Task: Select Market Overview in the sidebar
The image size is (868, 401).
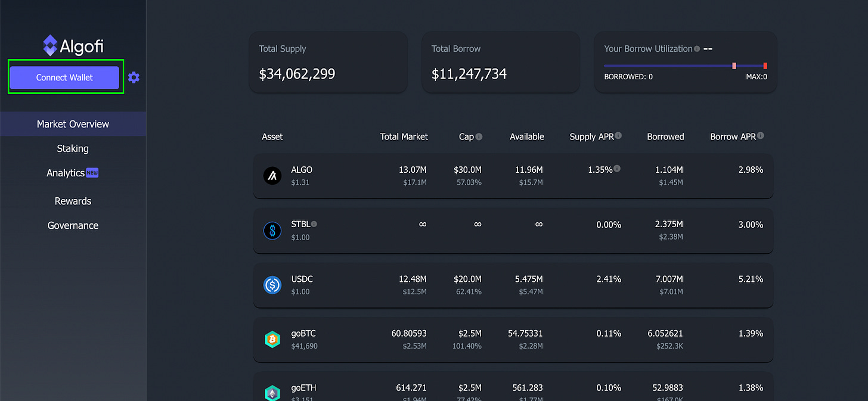Action: pyautogui.click(x=73, y=124)
